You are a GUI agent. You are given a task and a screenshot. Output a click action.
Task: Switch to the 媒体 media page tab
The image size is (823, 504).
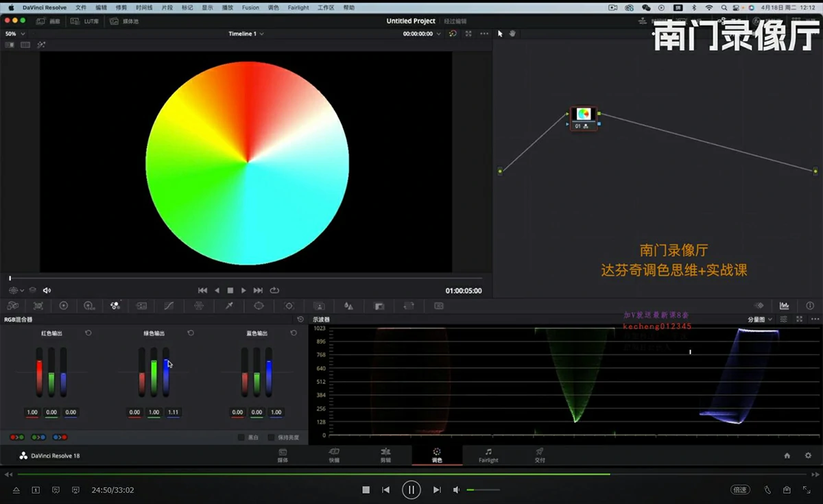[x=283, y=455]
